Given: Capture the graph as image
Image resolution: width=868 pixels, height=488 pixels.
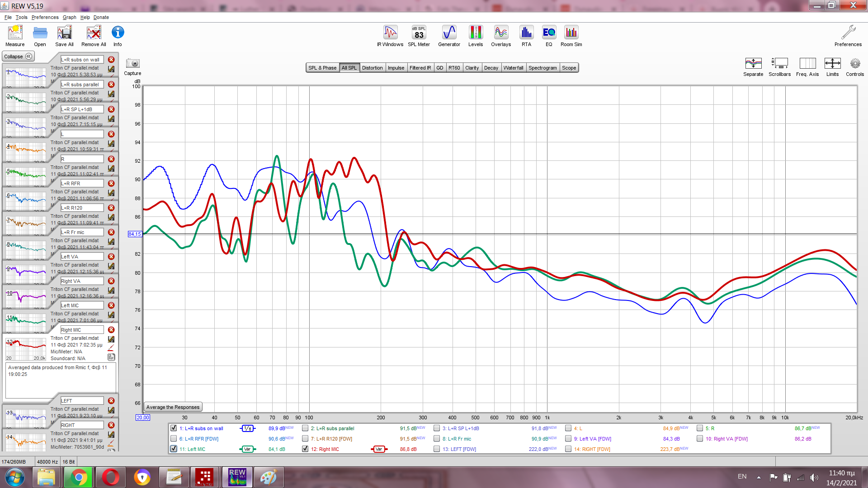Looking at the screenshot, I should [x=132, y=66].
